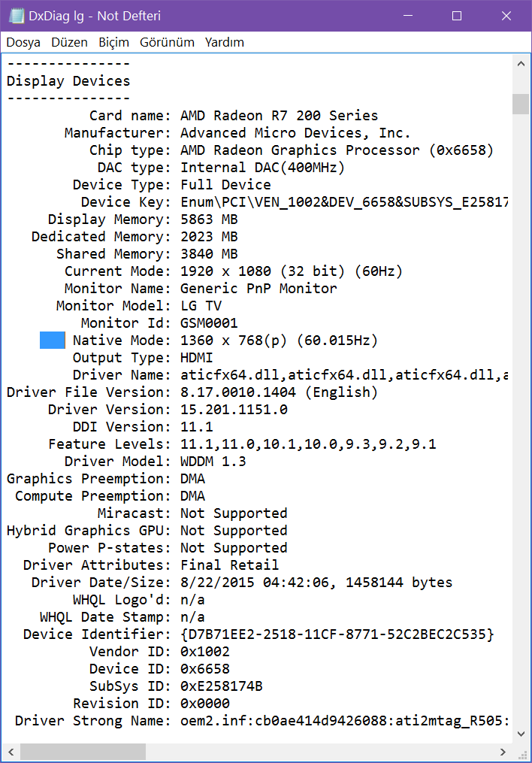Click the Notepad app icon in title bar
Viewport: 532px width, 763px height.
click(x=15, y=16)
